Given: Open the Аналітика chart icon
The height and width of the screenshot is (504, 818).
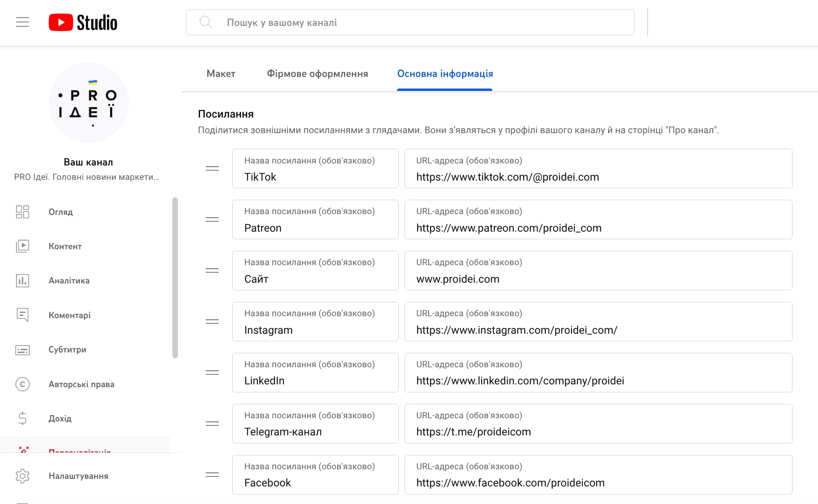Looking at the screenshot, I should tap(22, 281).
